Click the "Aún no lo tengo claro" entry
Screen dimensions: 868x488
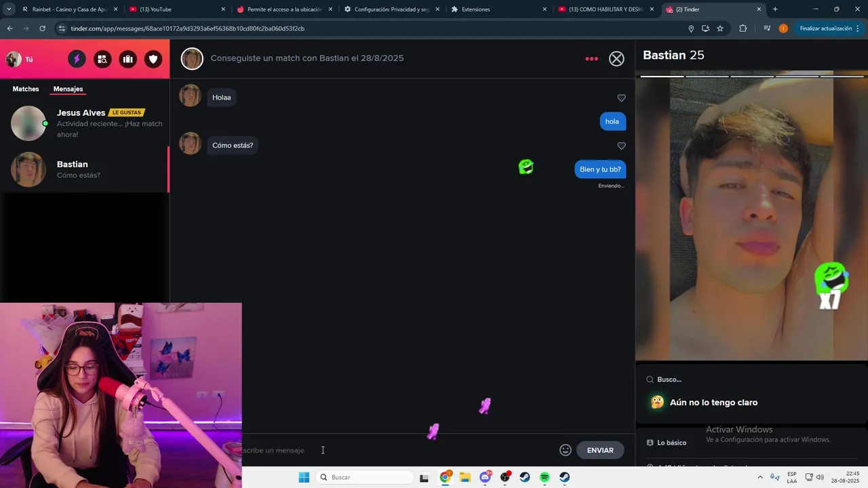[x=713, y=403]
